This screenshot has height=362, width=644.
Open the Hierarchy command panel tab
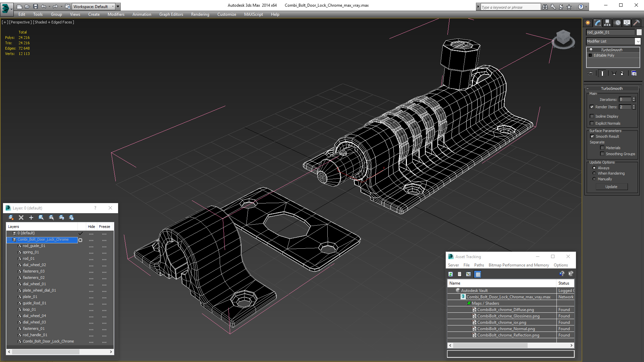pos(607,23)
